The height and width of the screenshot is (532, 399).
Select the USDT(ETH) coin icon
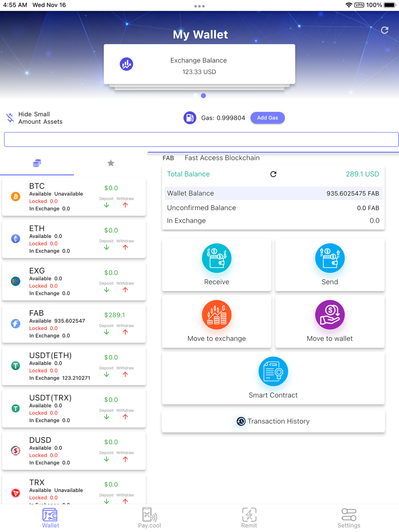tap(16, 366)
